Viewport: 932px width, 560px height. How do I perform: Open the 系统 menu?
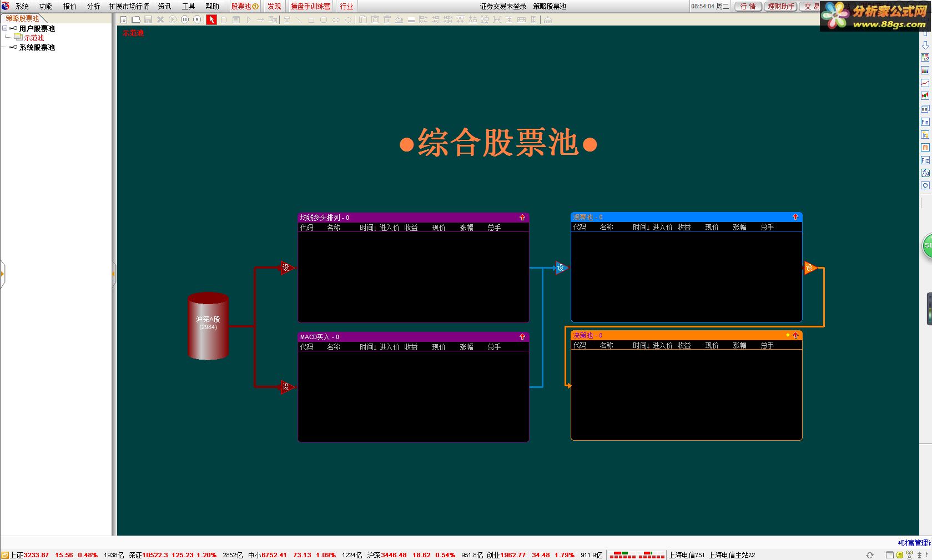[x=22, y=6]
